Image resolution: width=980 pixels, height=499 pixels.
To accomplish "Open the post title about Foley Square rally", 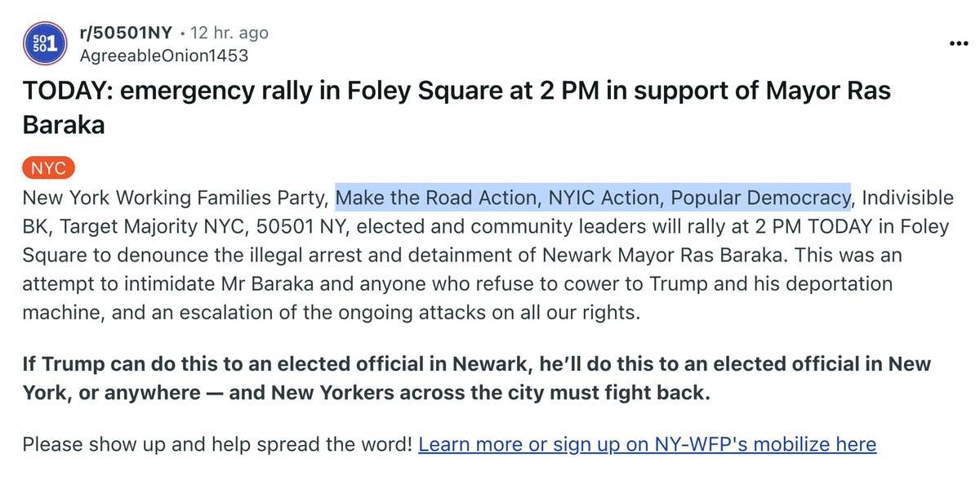I will 456,91.
